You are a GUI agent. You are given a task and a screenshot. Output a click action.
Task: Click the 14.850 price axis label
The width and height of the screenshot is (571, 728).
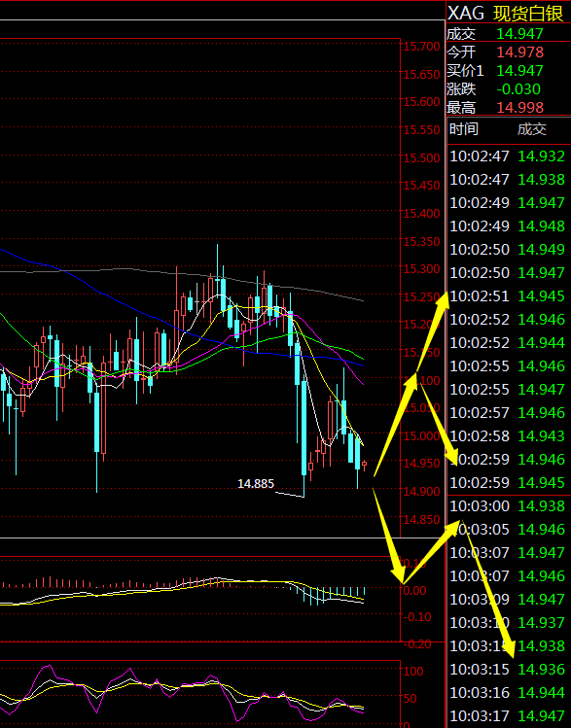(x=421, y=520)
